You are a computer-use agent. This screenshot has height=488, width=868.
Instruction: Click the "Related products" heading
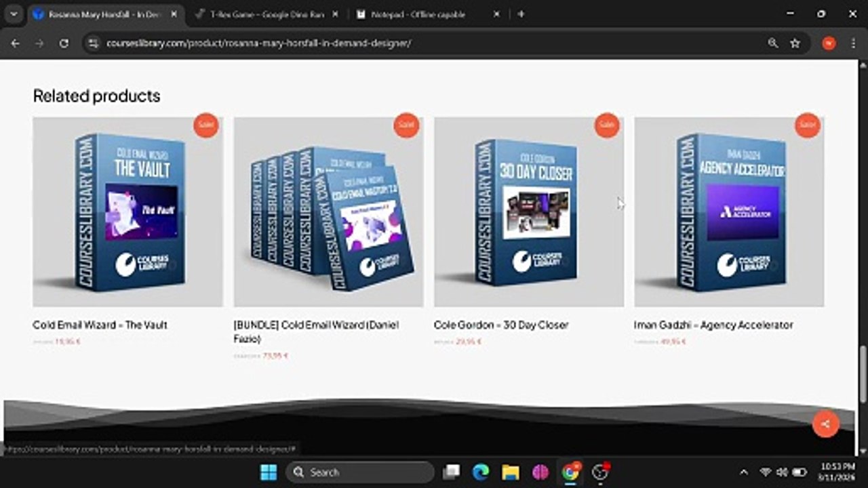pyautogui.click(x=96, y=96)
